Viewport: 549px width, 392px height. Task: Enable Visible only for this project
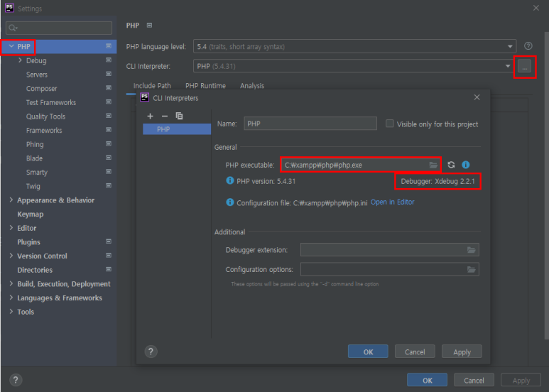[389, 124]
